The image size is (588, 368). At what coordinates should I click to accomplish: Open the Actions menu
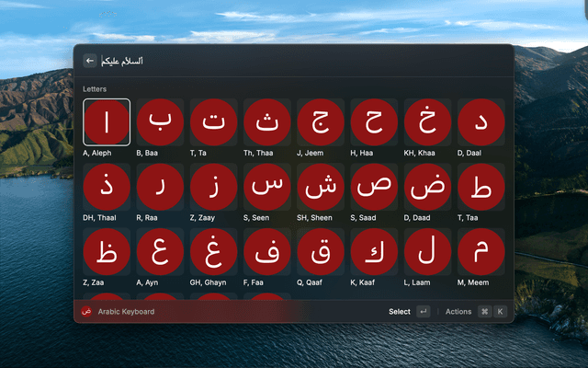coord(458,312)
